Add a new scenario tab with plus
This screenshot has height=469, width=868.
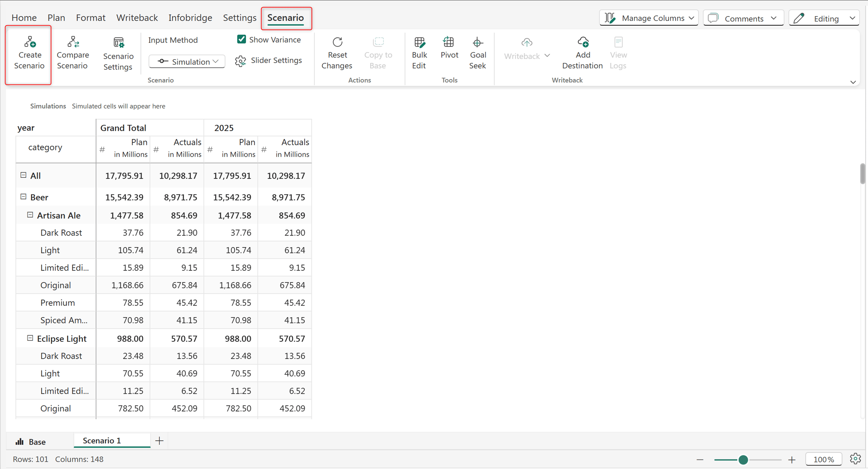159,441
